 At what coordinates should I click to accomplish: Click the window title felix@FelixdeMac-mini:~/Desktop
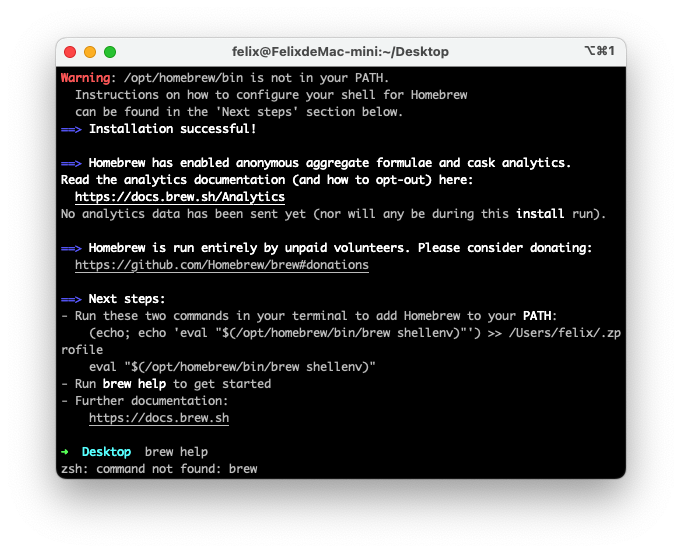pyautogui.click(x=340, y=52)
